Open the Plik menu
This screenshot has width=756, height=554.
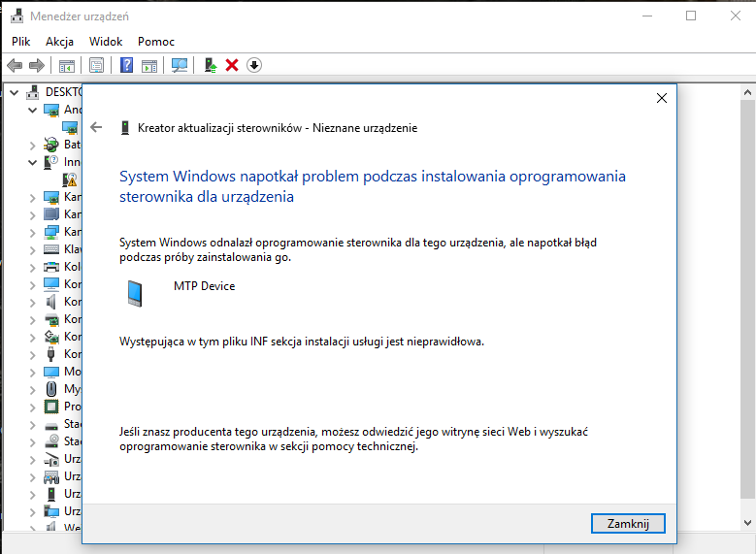click(21, 42)
